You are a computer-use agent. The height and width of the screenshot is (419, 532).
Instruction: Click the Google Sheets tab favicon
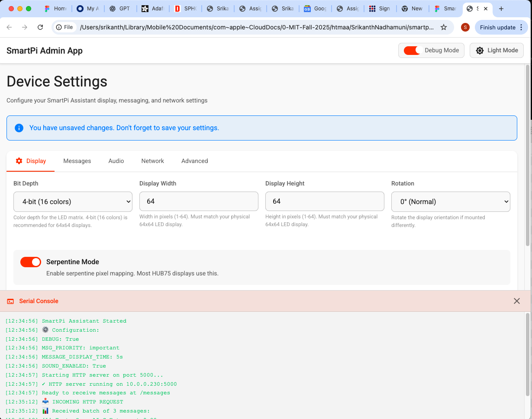point(307,8)
